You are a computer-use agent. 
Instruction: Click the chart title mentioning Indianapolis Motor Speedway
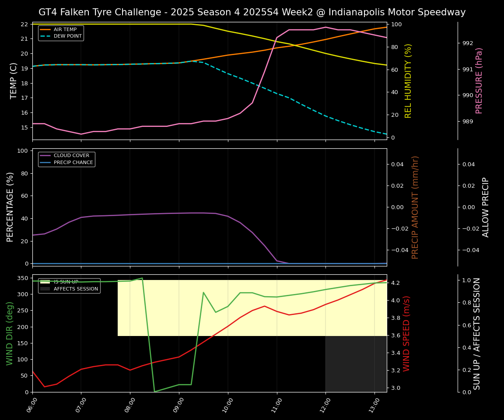point(252,12)
